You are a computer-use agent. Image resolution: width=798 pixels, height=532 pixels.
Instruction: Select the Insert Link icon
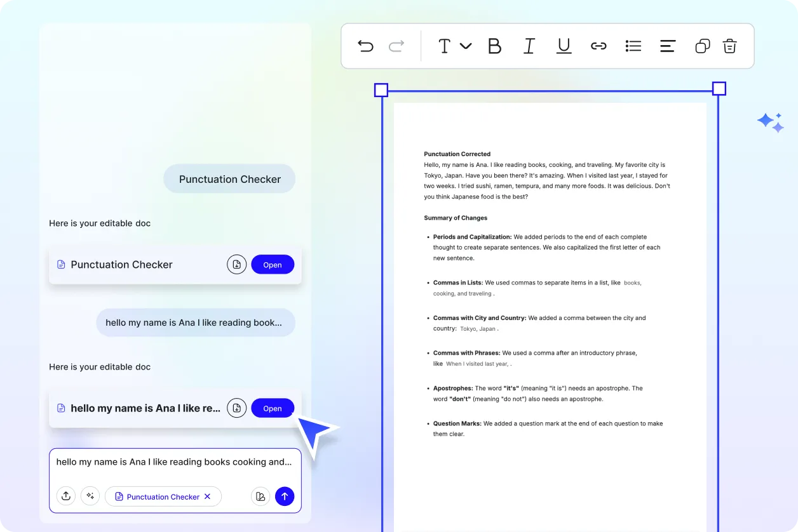tap(598, 46)
